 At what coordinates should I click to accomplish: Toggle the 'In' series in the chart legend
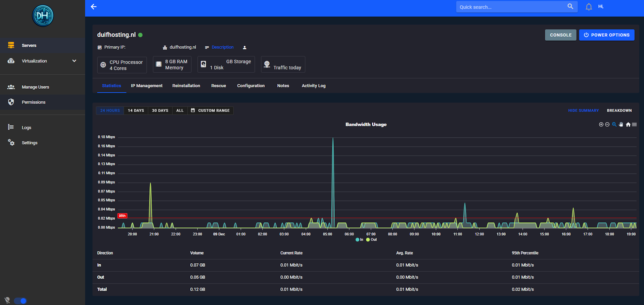click(360, 239)
